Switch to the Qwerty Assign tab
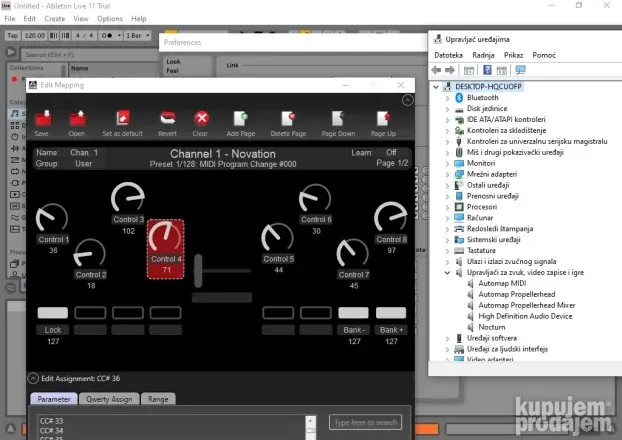This screenshot has height=440, width=622. pos(109,399)
